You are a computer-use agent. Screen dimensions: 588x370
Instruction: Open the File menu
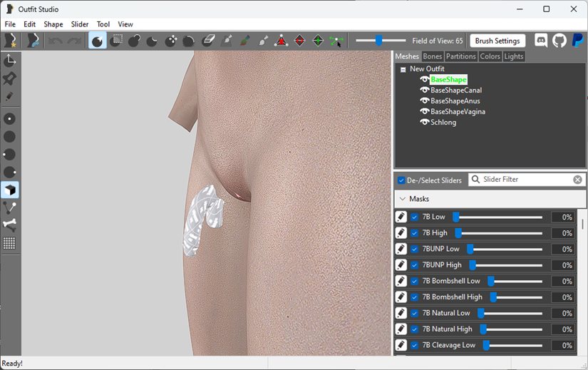coord(10,24)
